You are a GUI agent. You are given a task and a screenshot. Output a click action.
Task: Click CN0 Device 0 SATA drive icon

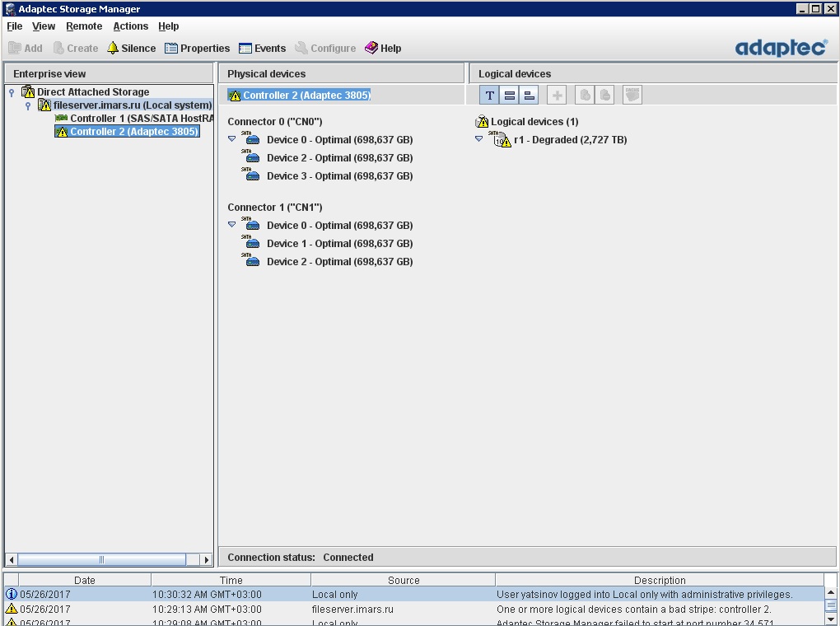click(x=250, y=139)
